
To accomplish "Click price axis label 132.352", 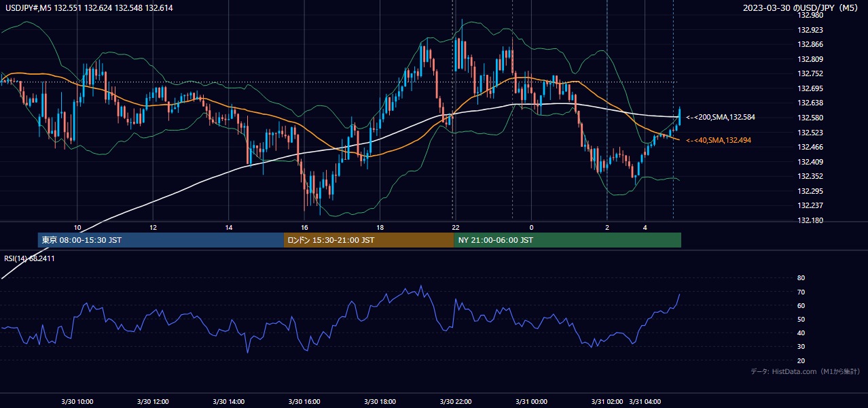I will tap(810, 176).
